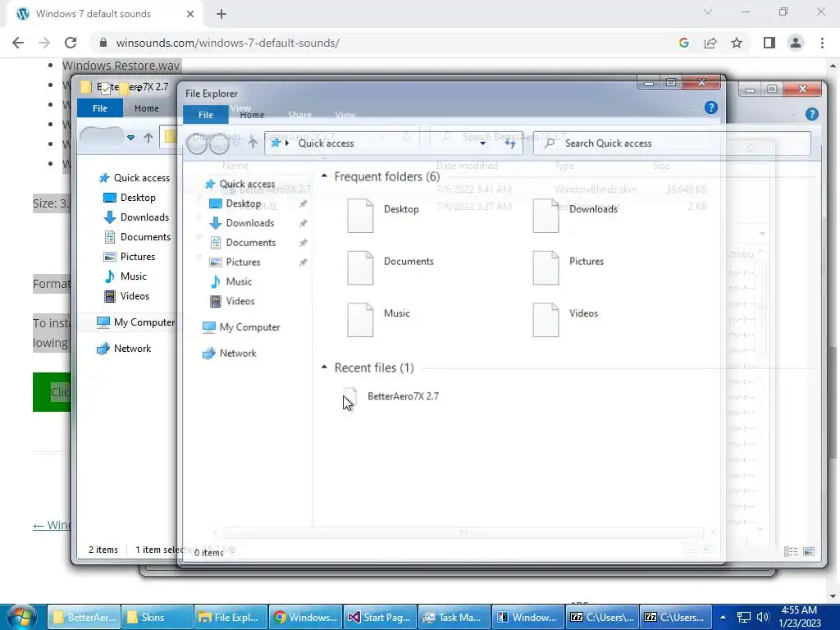The image size is (840, 630).
Task: Open quick access toolbar dropdown in BetterAero7X title bar
Action: click(141, 88)
